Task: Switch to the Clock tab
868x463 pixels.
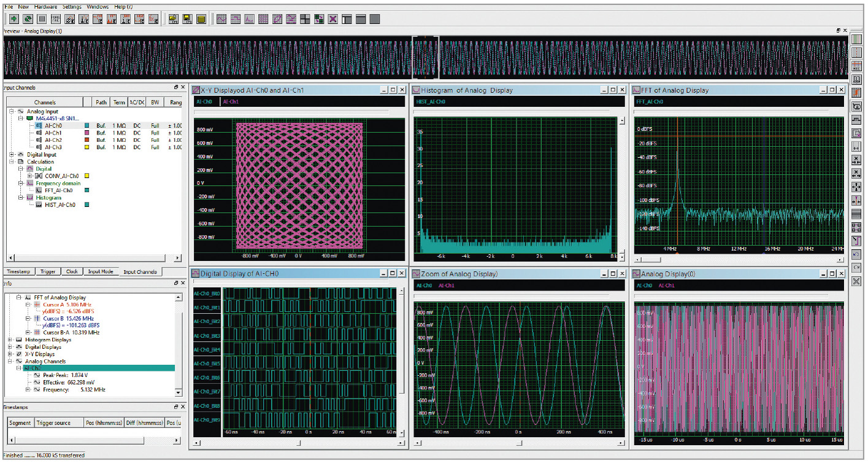Action: 72,271
